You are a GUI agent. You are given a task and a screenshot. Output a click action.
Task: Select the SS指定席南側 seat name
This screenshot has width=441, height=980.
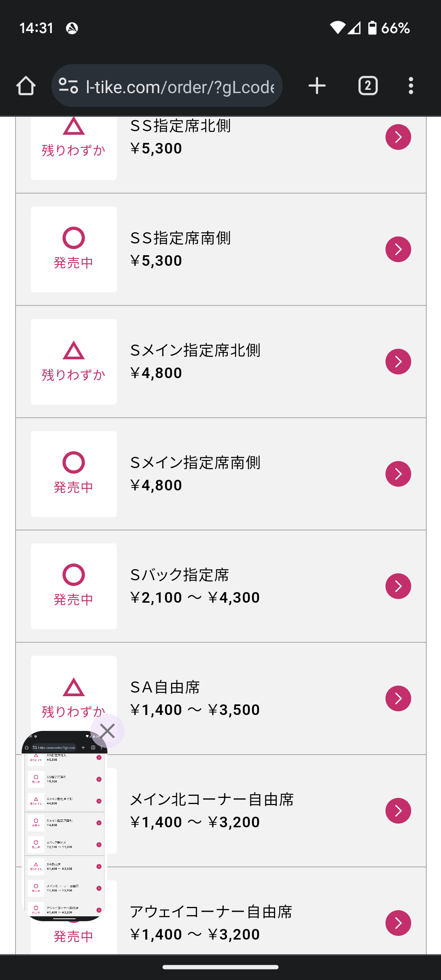(180, 238)
